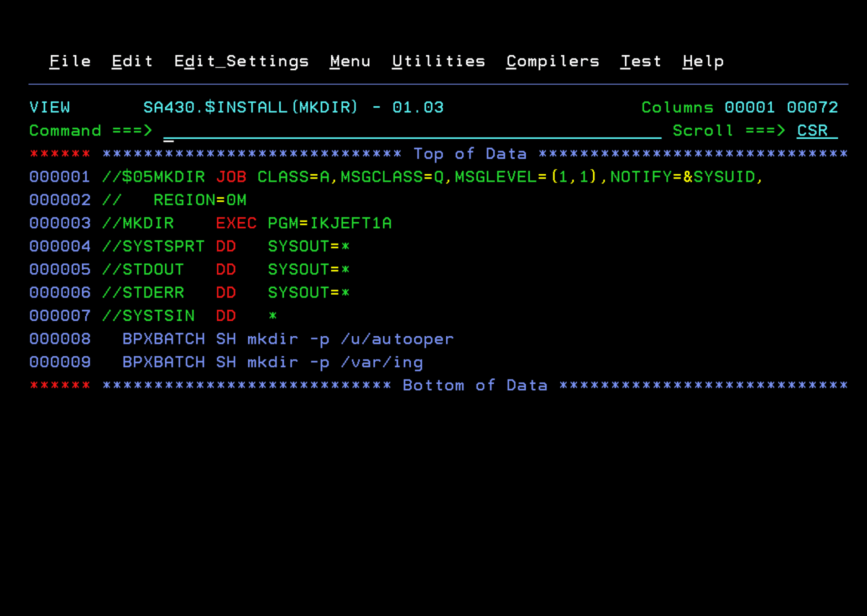Open the Utilities menu
The height and width of the screenshot is (616, 867).
438,61
